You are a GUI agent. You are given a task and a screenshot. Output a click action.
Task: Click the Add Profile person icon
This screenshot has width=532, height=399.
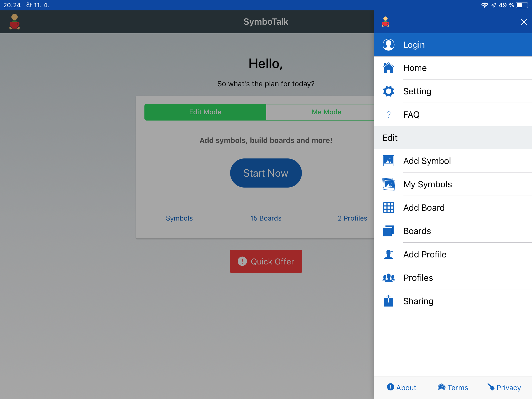pyautogui.click(x=388, y=254)
